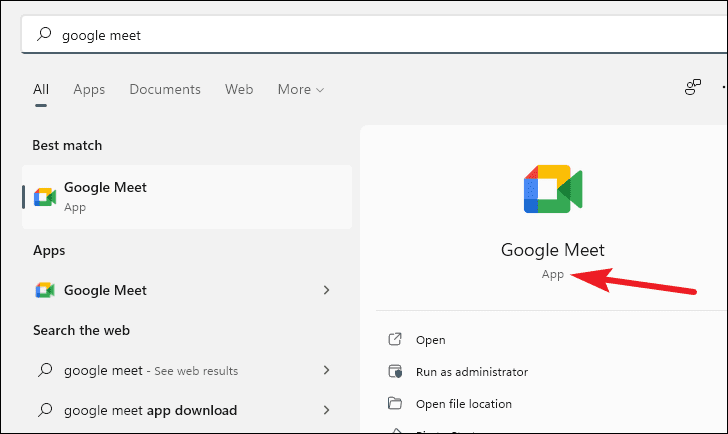Expand chevron for google meet web results
Screen dimensions: 728x434
click(326, 370)
